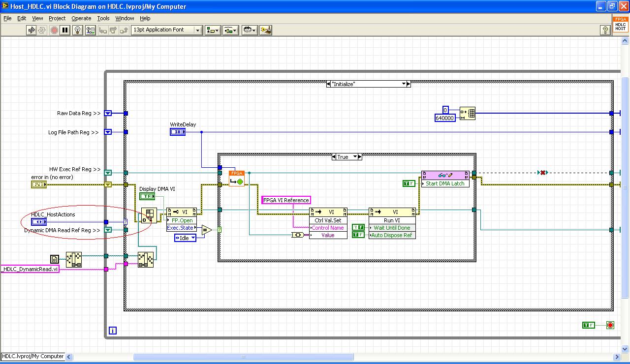The width and height of the screenshot is (630, 364).
Task: Open the 13pt Application Font dropdown
Action: [x=198, y=30]
